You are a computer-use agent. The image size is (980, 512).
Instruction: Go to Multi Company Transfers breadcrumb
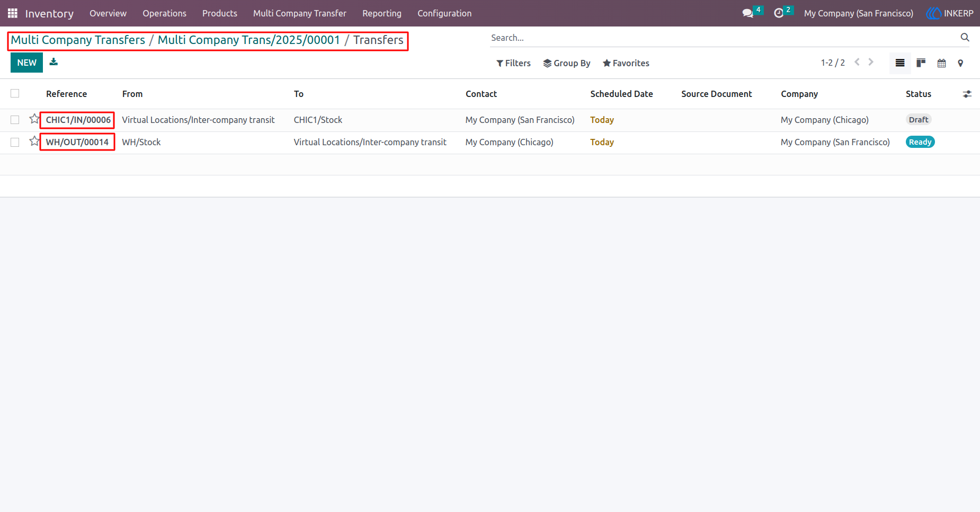[78, 40]
